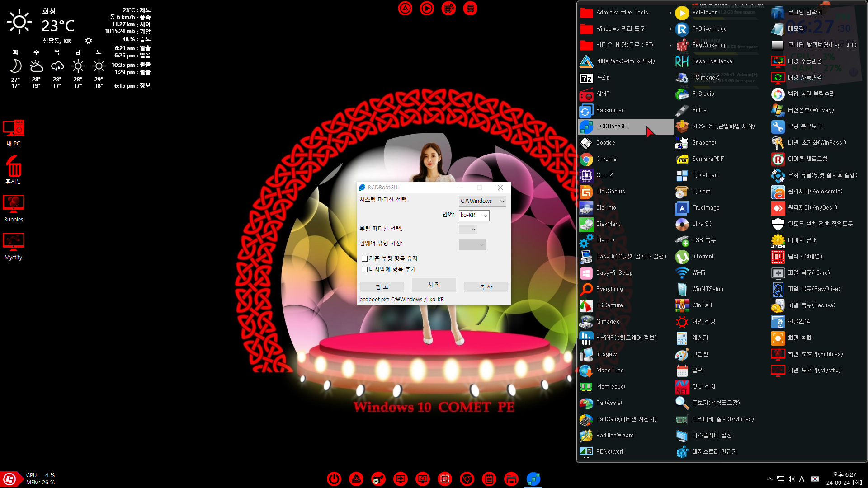Launch Everything search tool
This screenshot has width=868, height=488.
coord(626,289)
